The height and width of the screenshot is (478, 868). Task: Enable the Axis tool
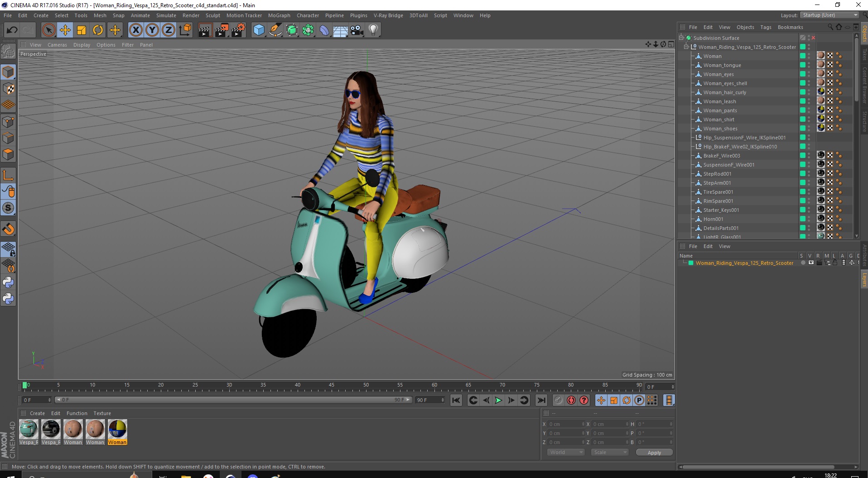[8, 175]
